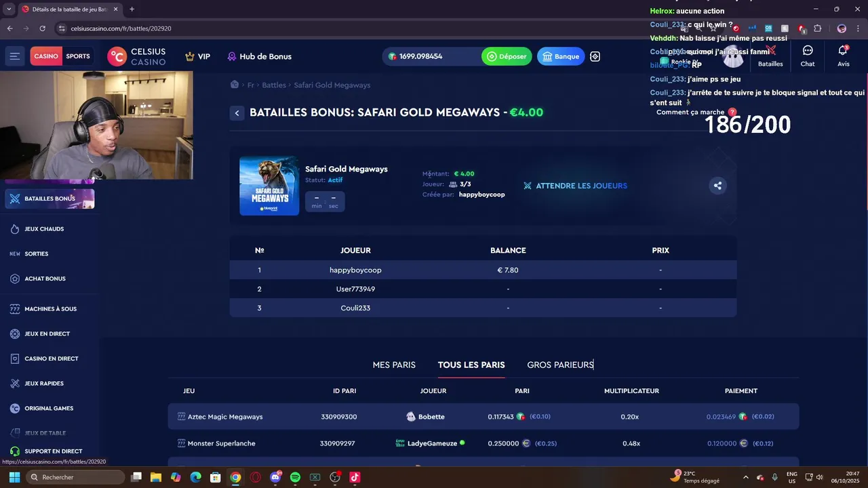Select player row User773949
This screenshot has width=868, height=488.
click(483, 289)
